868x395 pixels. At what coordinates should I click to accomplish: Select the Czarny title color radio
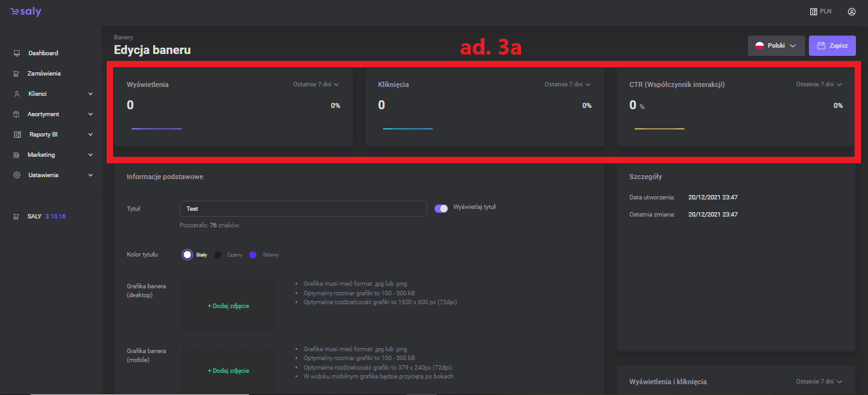click(218, 255)
